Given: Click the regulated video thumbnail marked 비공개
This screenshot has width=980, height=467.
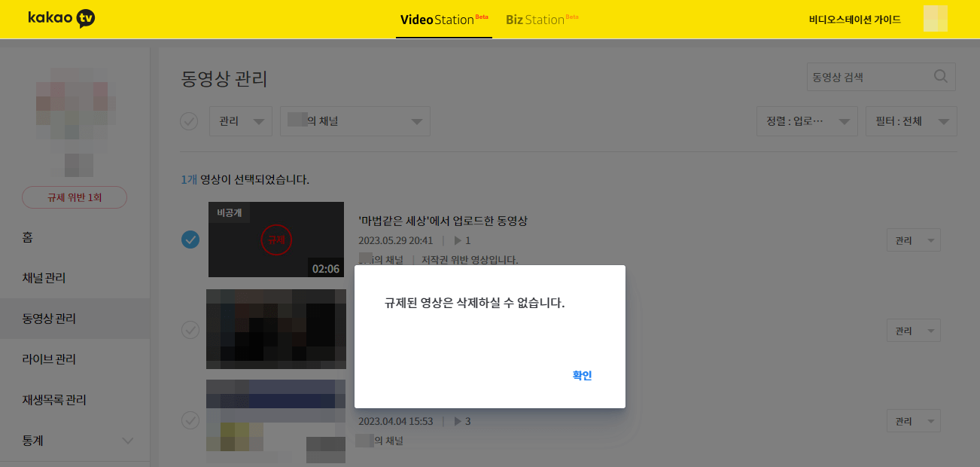Looking at the screenshot, I should [276, 240].
